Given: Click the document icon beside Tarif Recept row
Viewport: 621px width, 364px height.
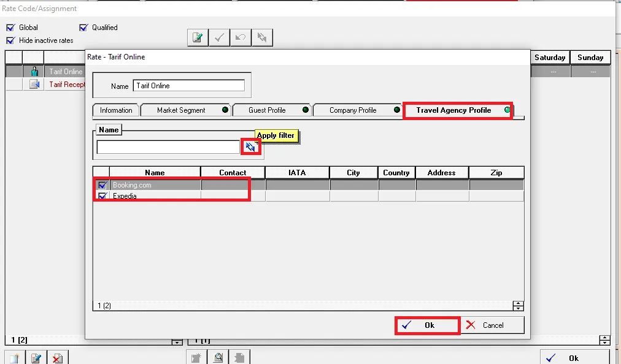Looking at the screenshot, I should coord(34,85).
